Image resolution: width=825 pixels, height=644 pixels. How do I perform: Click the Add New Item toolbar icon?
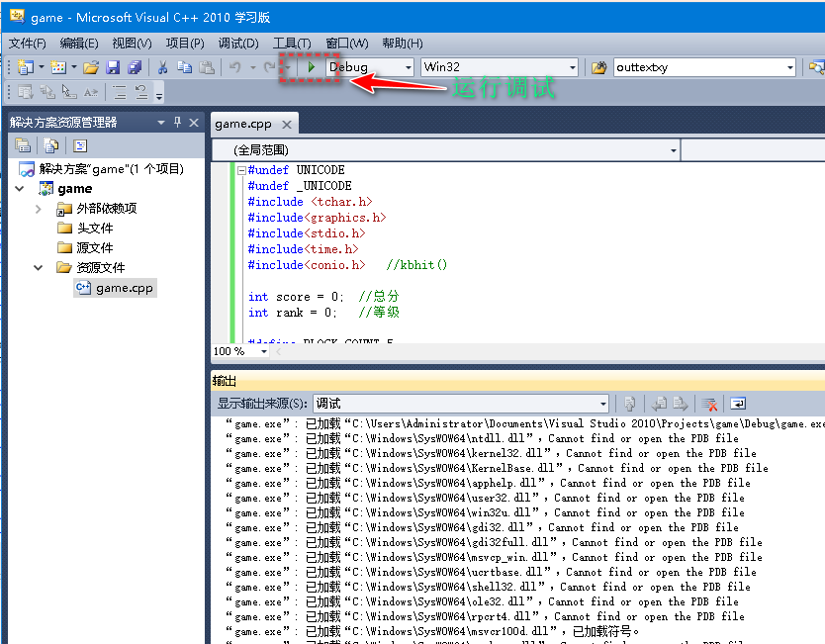coord(58,67)
